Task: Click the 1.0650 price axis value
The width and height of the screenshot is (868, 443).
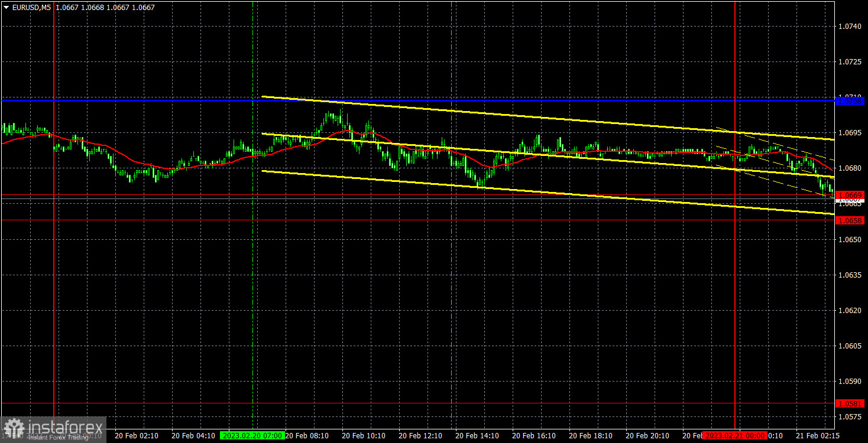Action: point(851,239)
